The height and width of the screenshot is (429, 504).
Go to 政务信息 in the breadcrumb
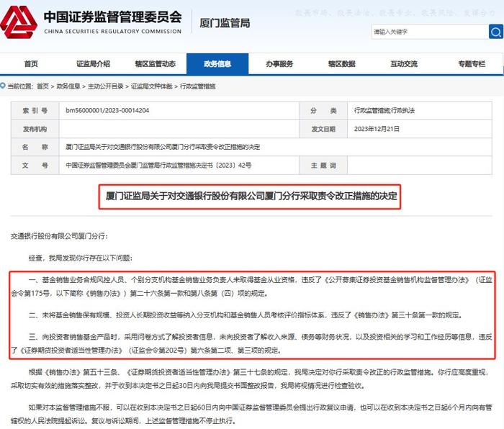pyautogui.click(x=68, y=86)
